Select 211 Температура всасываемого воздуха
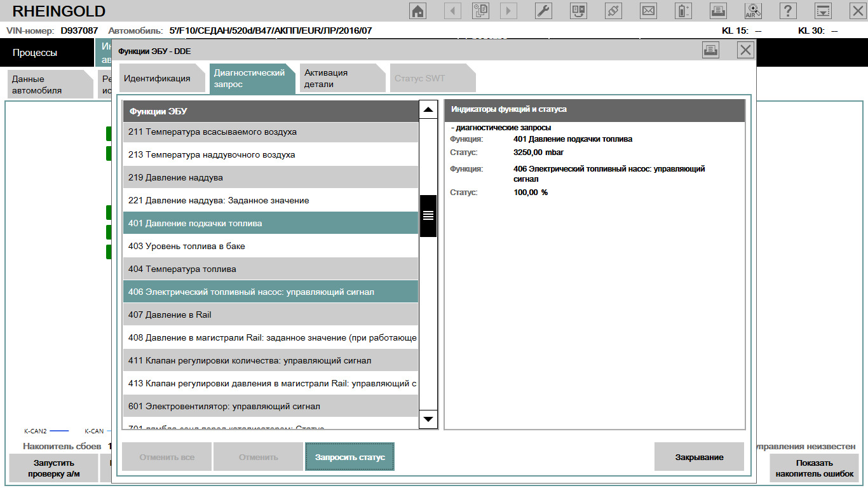 (x=271, y=132)
